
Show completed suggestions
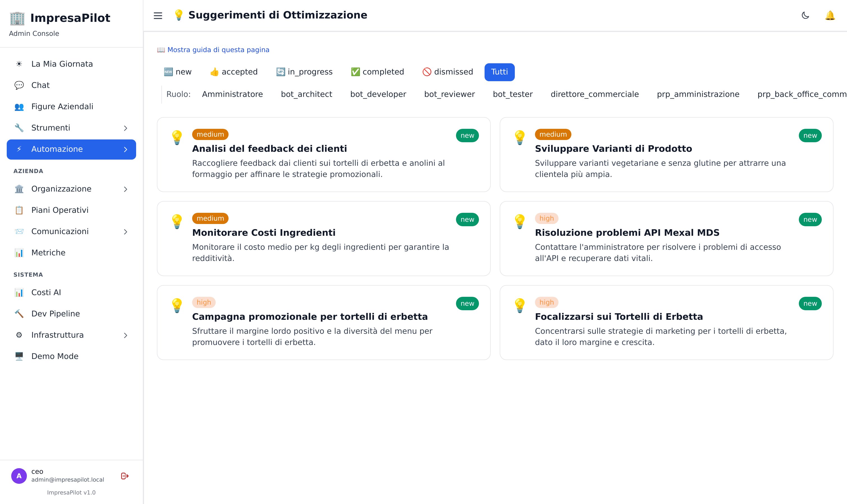(x=377, y=72)
